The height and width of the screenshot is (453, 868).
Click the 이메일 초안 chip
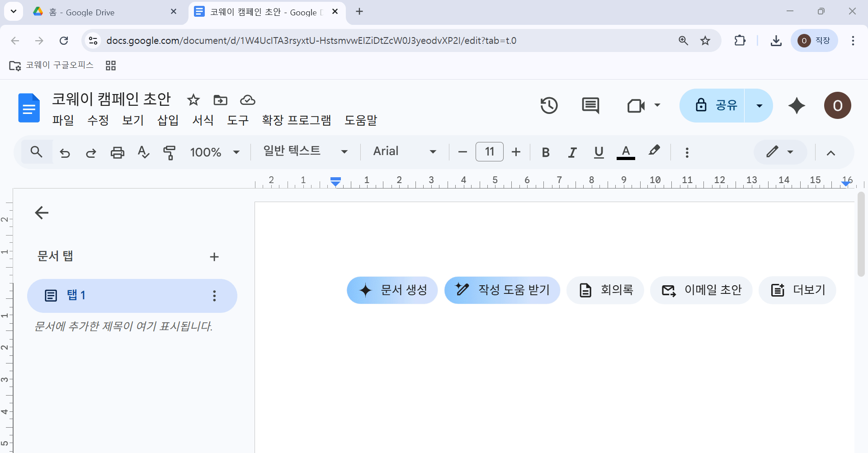pos(701,290)
